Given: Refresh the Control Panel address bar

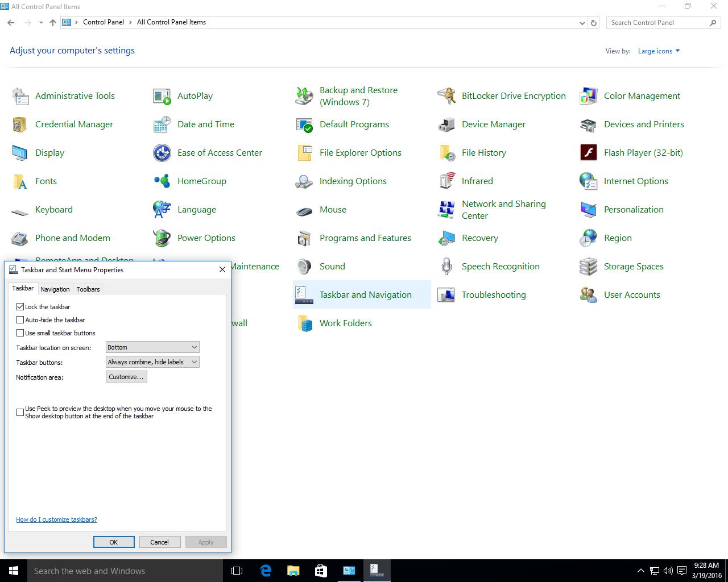Looking at the screenshot, I should [594, 23].
